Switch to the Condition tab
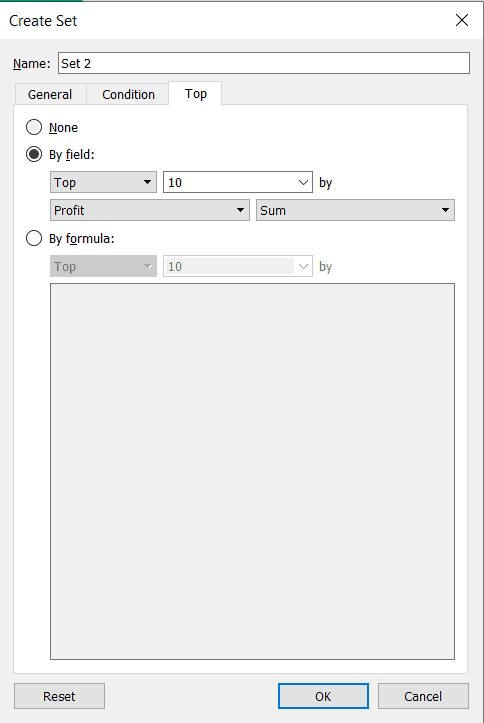This screenshot has height=723, width=484. [128, 94]
